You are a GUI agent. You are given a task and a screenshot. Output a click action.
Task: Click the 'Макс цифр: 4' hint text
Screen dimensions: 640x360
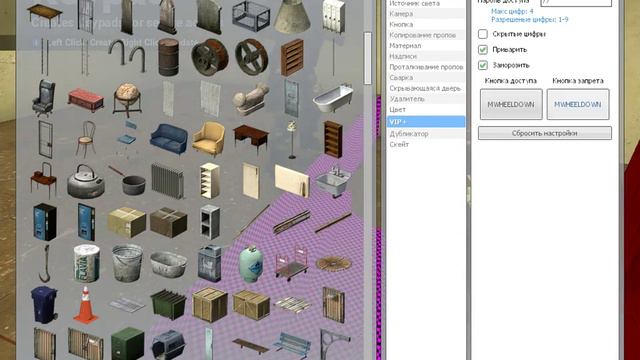(512, 11)
